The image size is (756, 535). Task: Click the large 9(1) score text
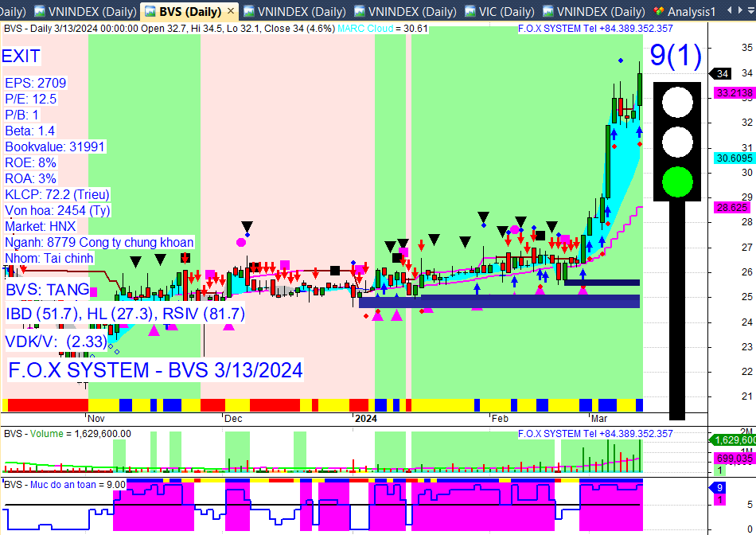[x=676, y=55]
